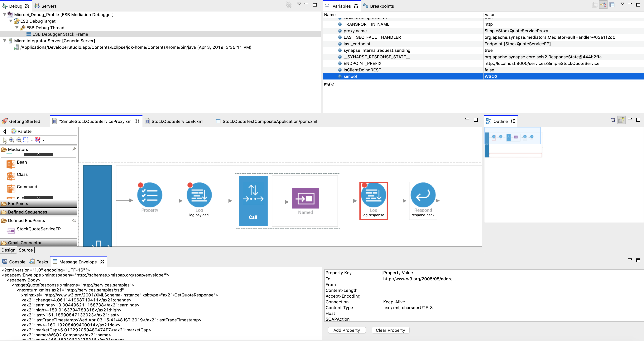Open the Variables view menu dropdown
This screenshot has height=341, width=644.
point(622,4)
